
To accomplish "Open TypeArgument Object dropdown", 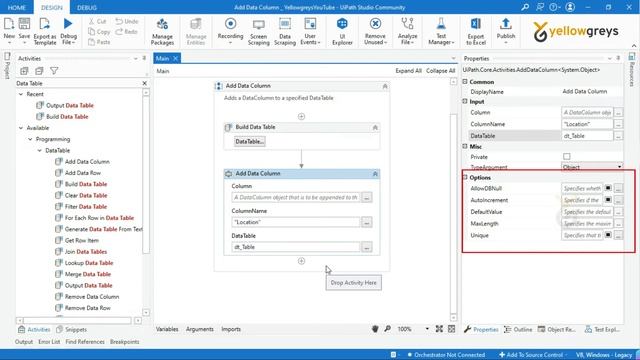I will pyautogui.click(x=619, y=167).
